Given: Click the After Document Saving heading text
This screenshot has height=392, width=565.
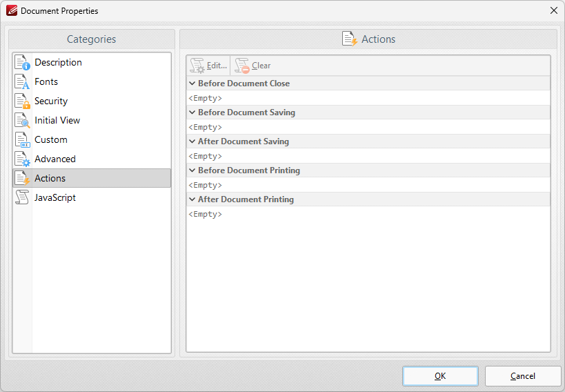Looking at the screenshot, I should 244,141.
